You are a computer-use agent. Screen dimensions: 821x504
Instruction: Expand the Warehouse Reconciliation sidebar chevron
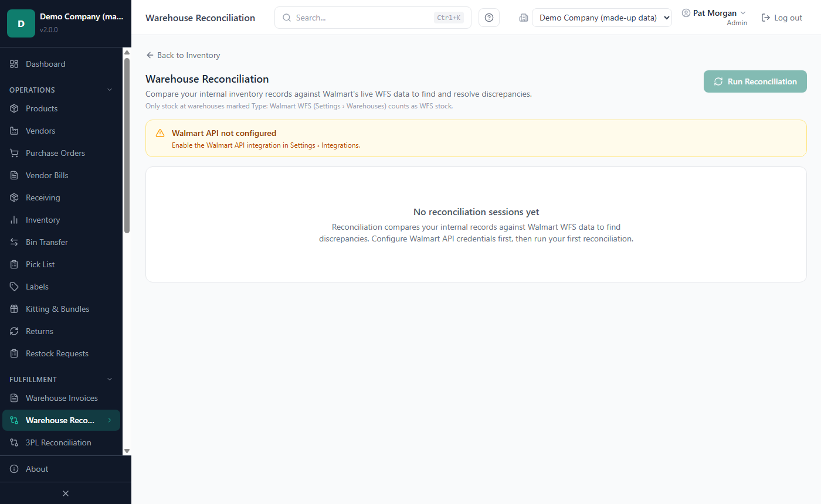[x=110, y=420]
